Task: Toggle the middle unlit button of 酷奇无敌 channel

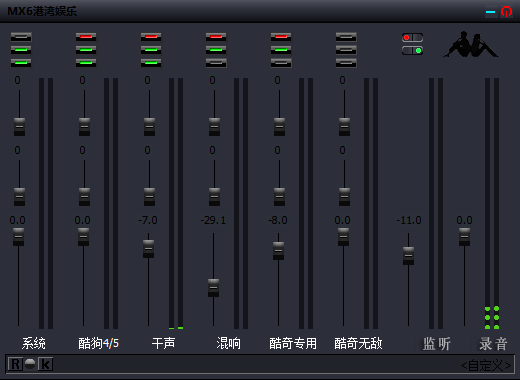Action: tap(346, 50)
